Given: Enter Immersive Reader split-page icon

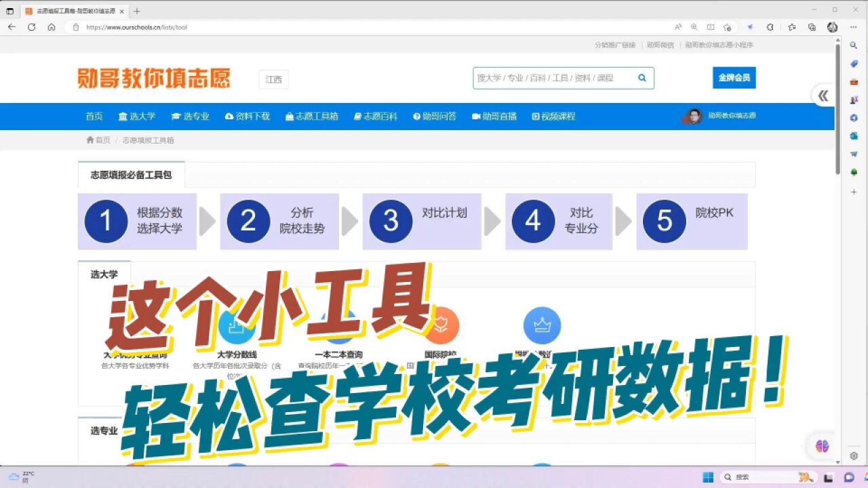Looking at the screenshot, I should click(x=711, y=27).
